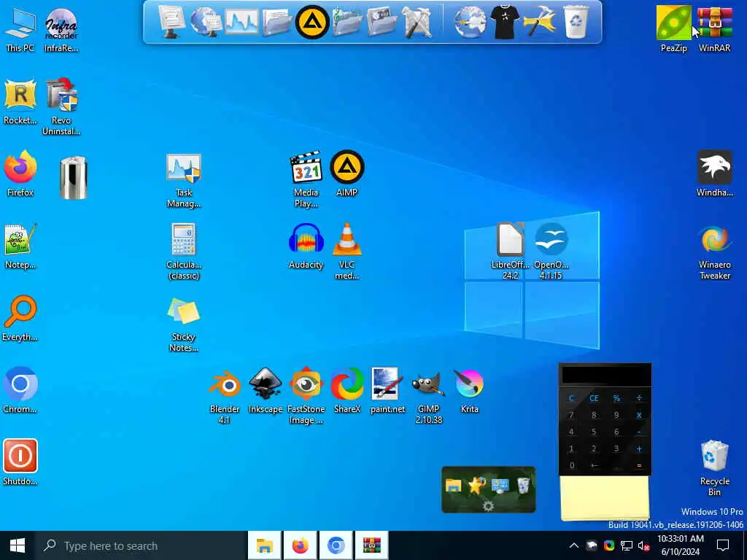The image size is (747, 560).
Task: Click the C clear button on calculator widget
Action: [571, 398]
